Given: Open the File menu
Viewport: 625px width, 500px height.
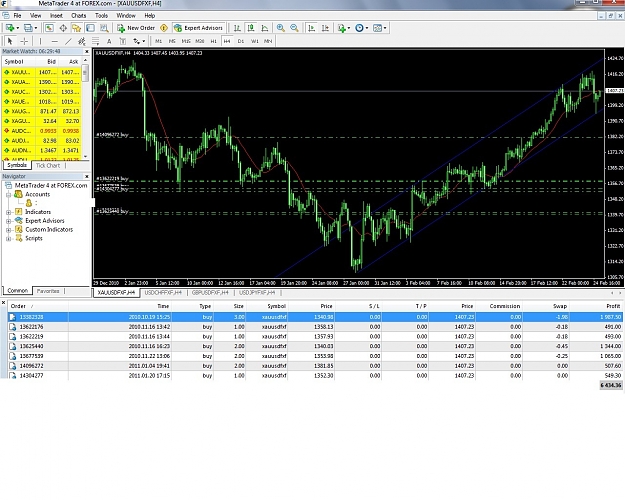Looking at the screenshot, I should pos(17,16).
